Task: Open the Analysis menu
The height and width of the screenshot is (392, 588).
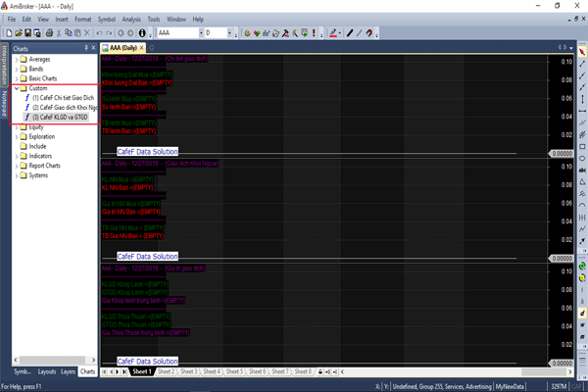Action: (131, 20)
